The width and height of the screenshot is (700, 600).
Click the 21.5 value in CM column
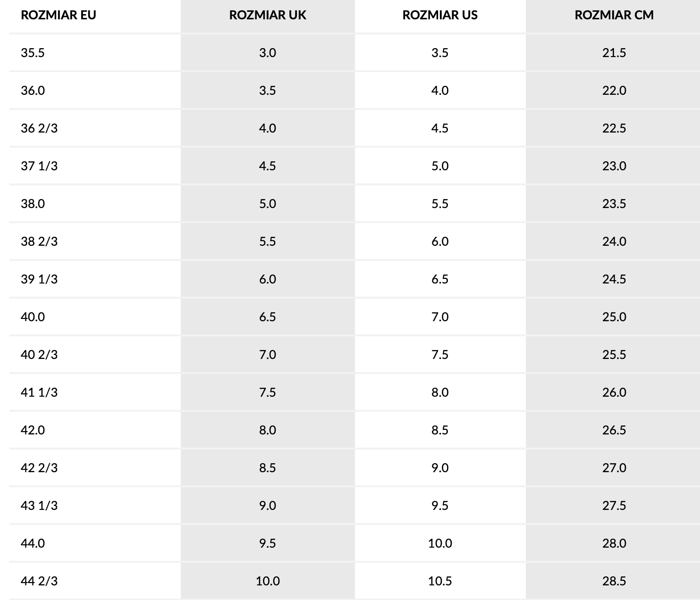click(x=614, y=52)
